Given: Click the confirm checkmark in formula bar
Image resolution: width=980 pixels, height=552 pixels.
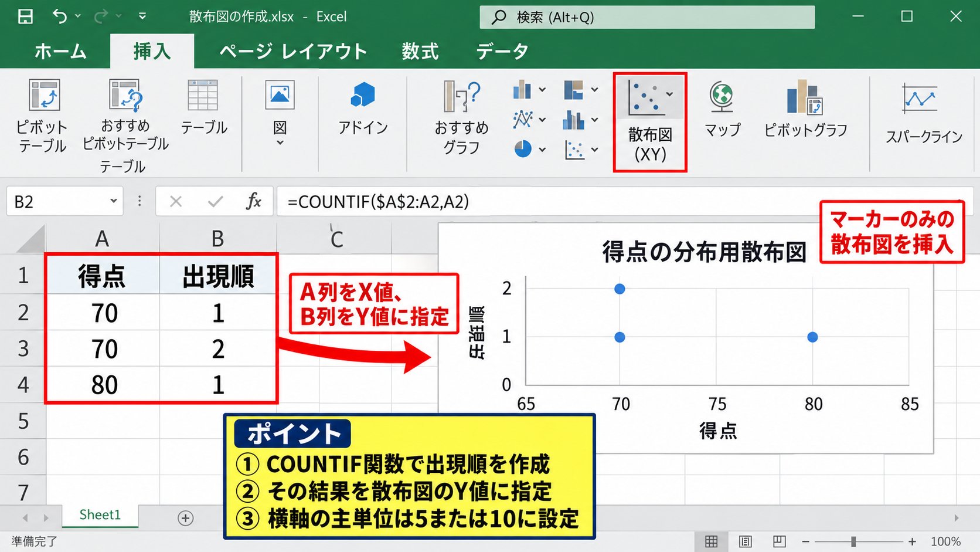Looking at the screenshot, I should 215,202.
